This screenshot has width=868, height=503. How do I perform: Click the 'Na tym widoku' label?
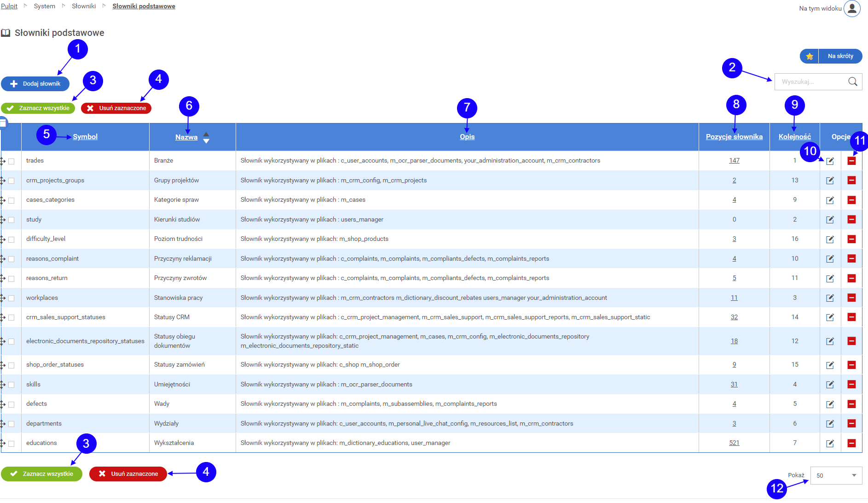pos(820,8)
